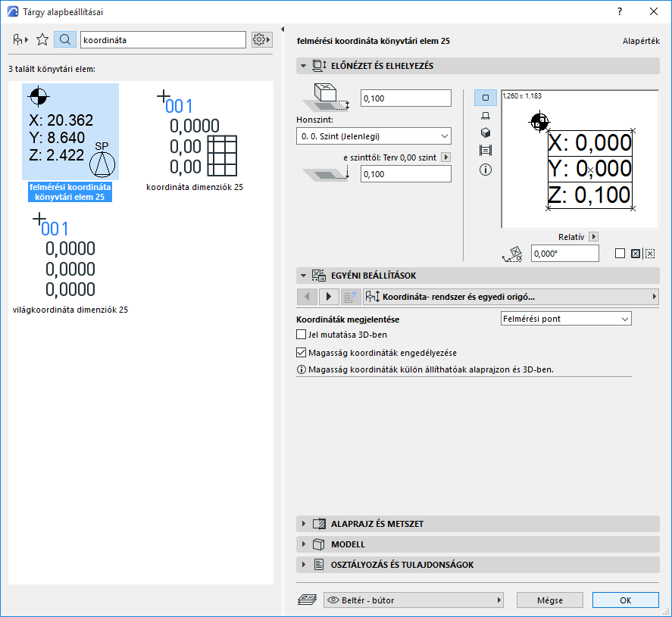Click the object height icon
Viewport: 672px width, 617px height.
pos(326,98)
